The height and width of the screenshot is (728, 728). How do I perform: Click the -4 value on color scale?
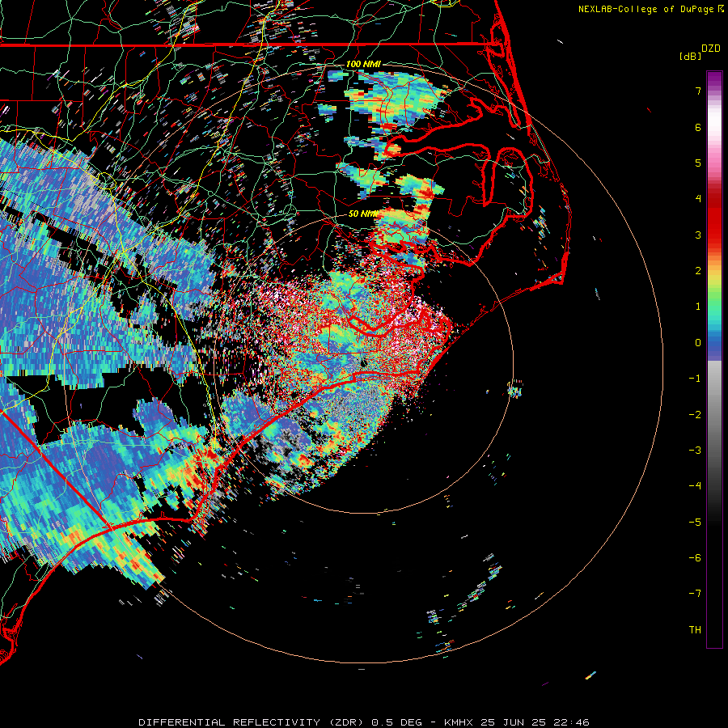tap(695, 486)
